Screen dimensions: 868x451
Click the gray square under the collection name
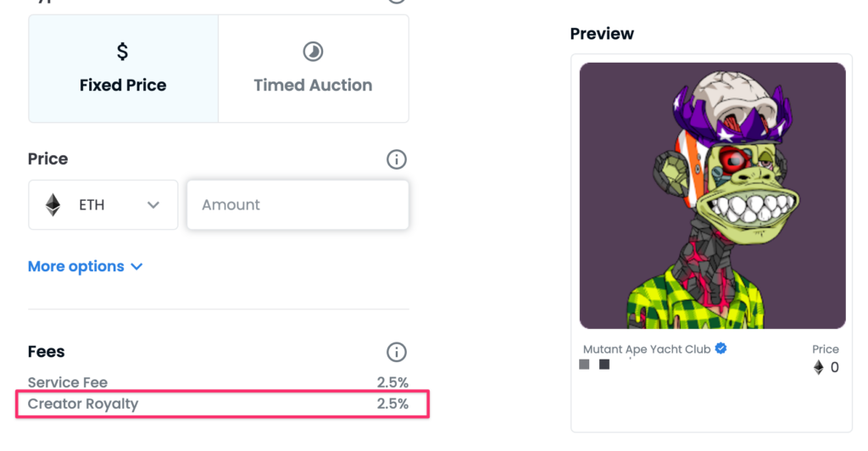584,365
